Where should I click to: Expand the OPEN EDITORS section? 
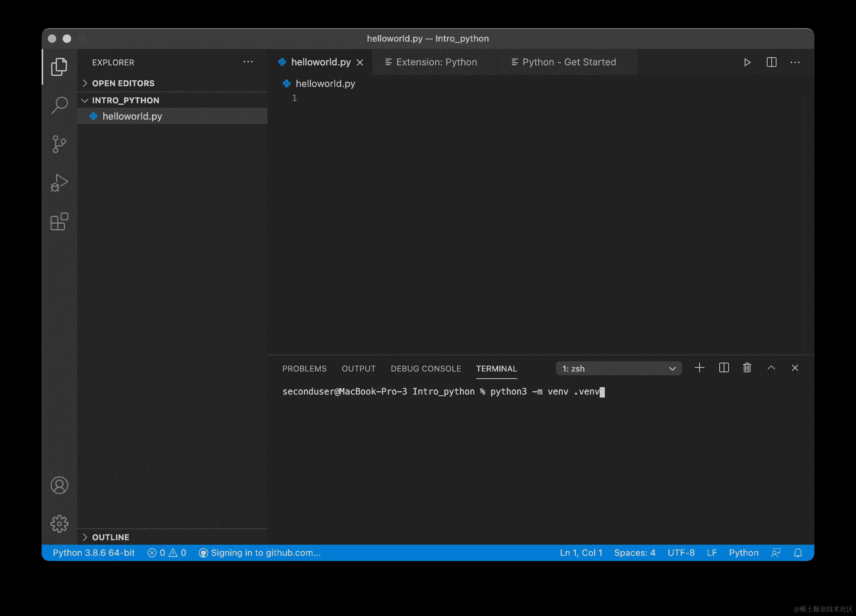[x=123, y=83]
